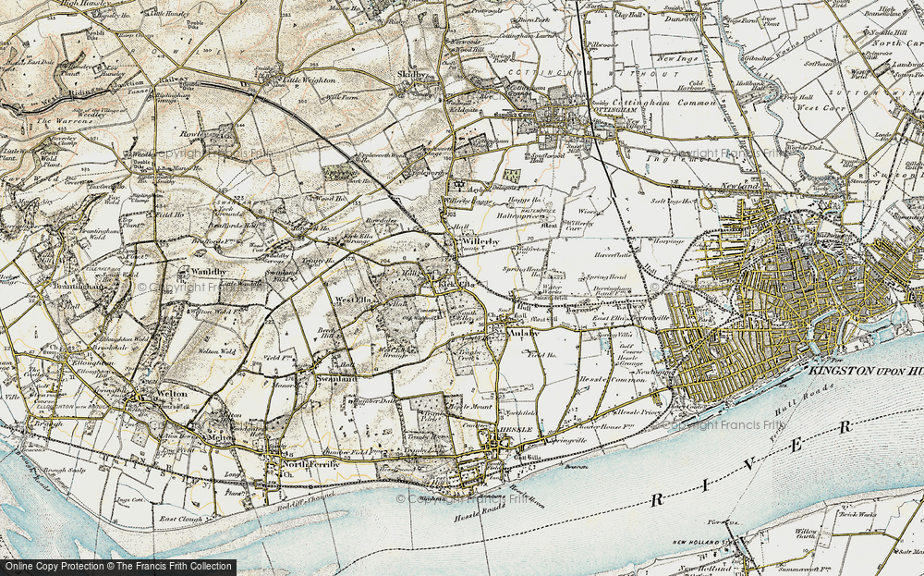
Task: Select the 'Wauldby' place name
Action: click(x=209, y=272)
